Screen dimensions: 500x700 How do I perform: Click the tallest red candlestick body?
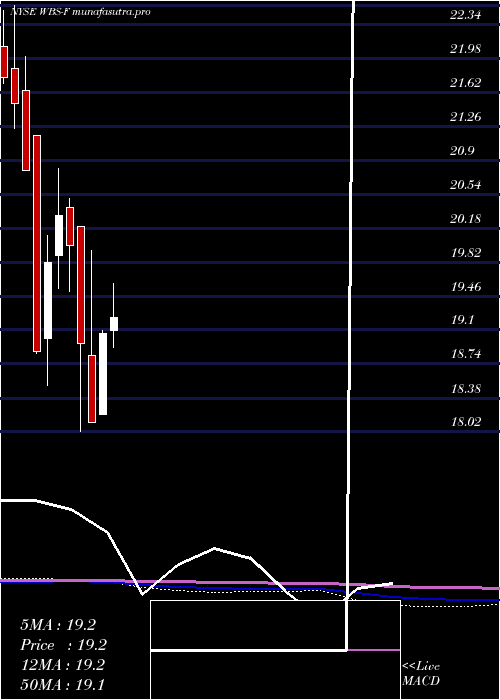[x=37, y=243]
